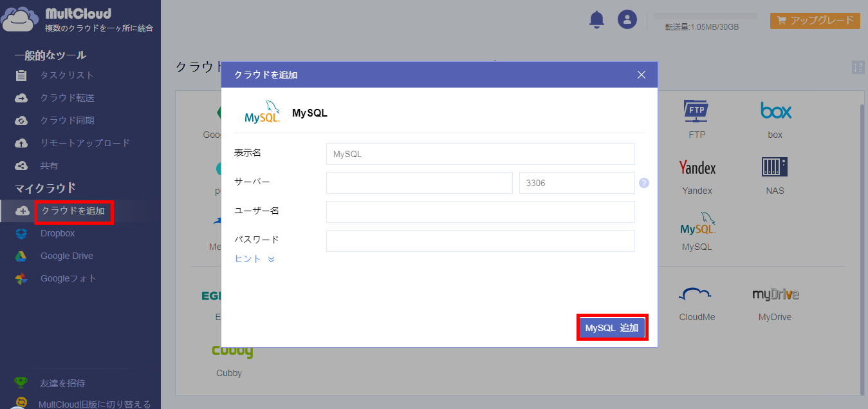Click the share cloud icon
Viewport: 868px width, 409px height.
pos(21,166)
